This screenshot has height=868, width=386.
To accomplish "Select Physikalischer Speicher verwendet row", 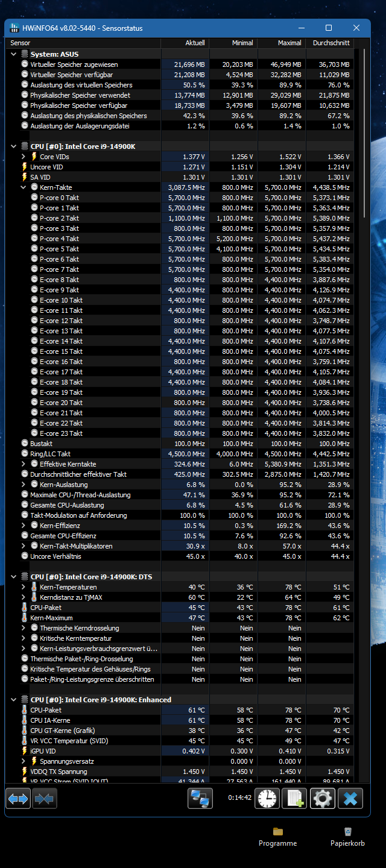I will point(181,95).
